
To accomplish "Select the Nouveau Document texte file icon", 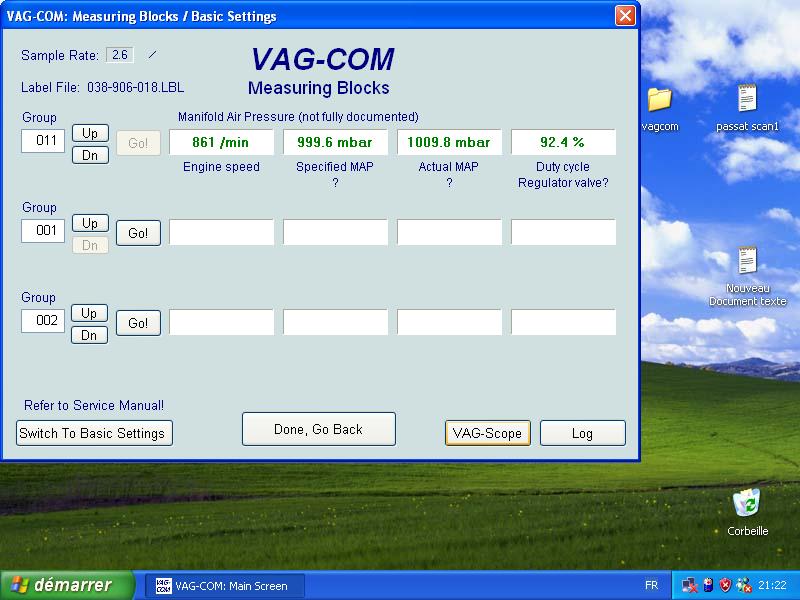I will coord(747,261).
